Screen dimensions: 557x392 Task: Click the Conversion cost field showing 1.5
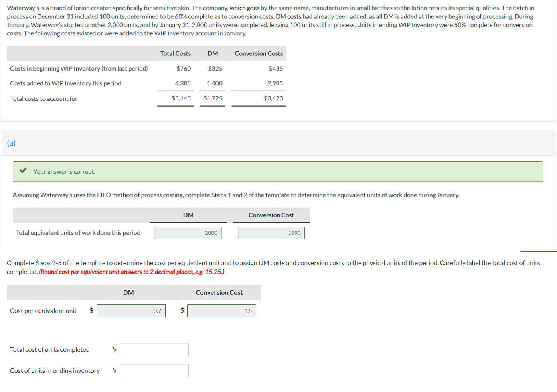point(222,310)
